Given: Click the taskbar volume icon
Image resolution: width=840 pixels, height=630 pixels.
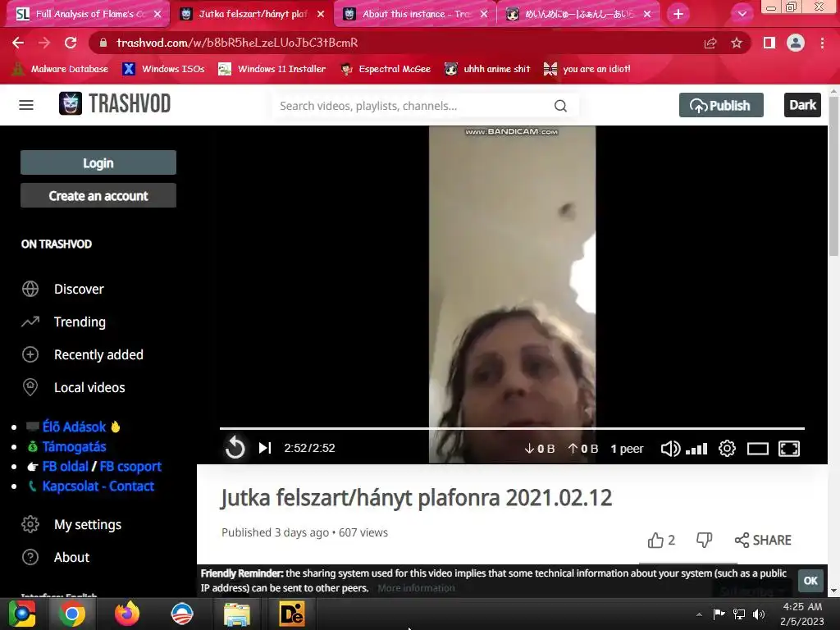Looking at the screenshot, I should point(759,614).
